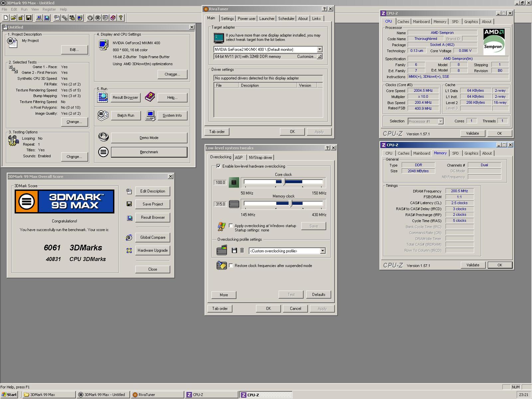The height and width of the screenshot is (399, 532).
Task: Open the Register menu in 3DMark
Action: [x=49, y=9]
